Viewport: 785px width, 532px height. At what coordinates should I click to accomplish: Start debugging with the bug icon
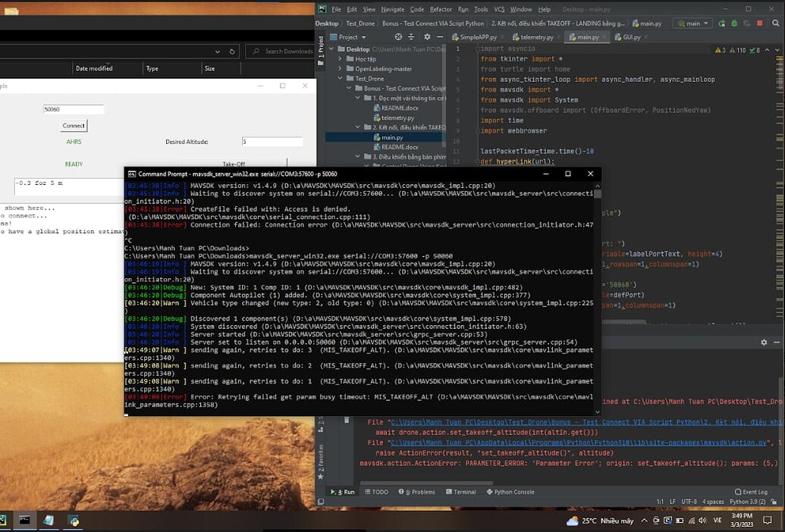click(733, 23)
